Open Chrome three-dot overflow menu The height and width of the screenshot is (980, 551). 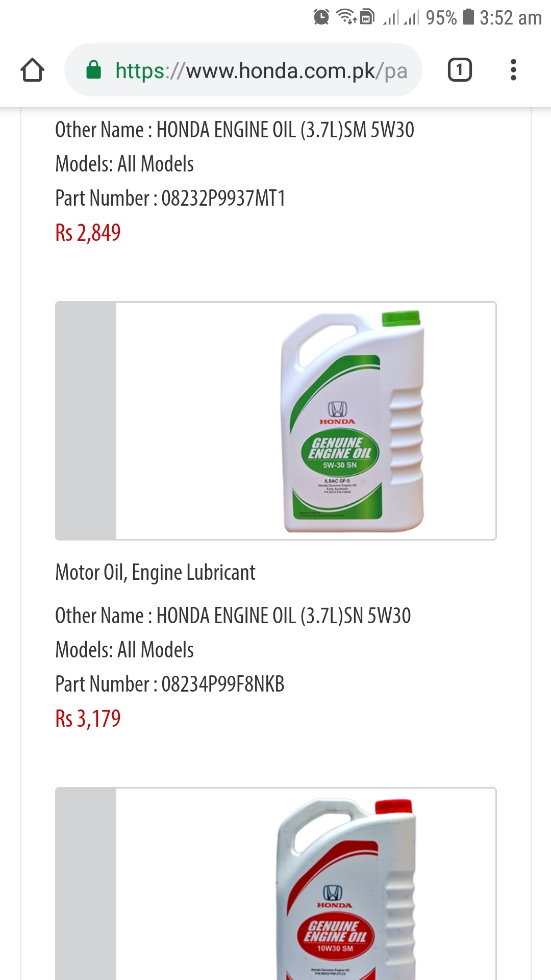pos(513,70)
